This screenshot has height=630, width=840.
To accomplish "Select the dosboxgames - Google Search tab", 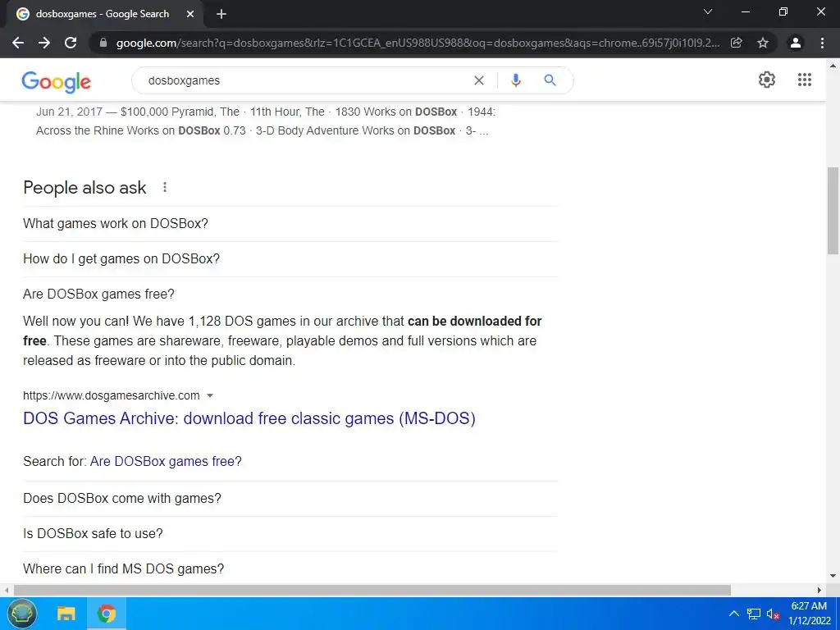I will (x=102, y=15).
